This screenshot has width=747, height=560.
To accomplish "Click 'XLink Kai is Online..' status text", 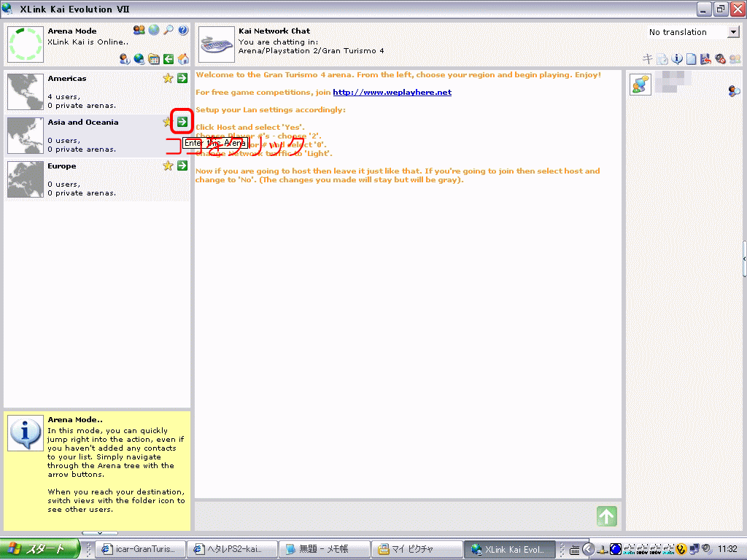I will 88,42.
